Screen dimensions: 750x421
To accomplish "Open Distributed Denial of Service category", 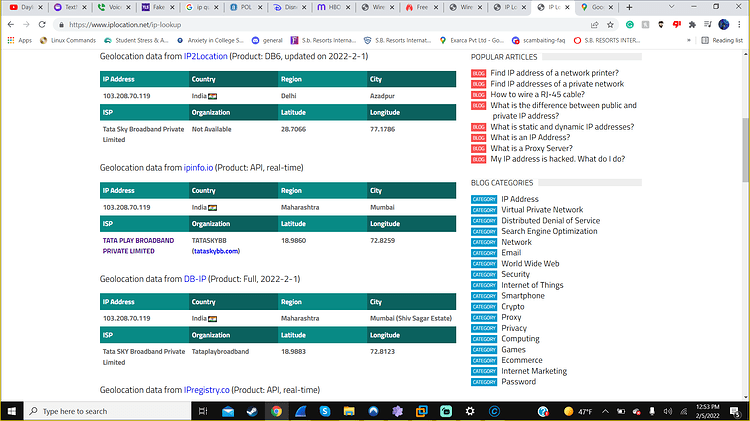I will (550, 221).
